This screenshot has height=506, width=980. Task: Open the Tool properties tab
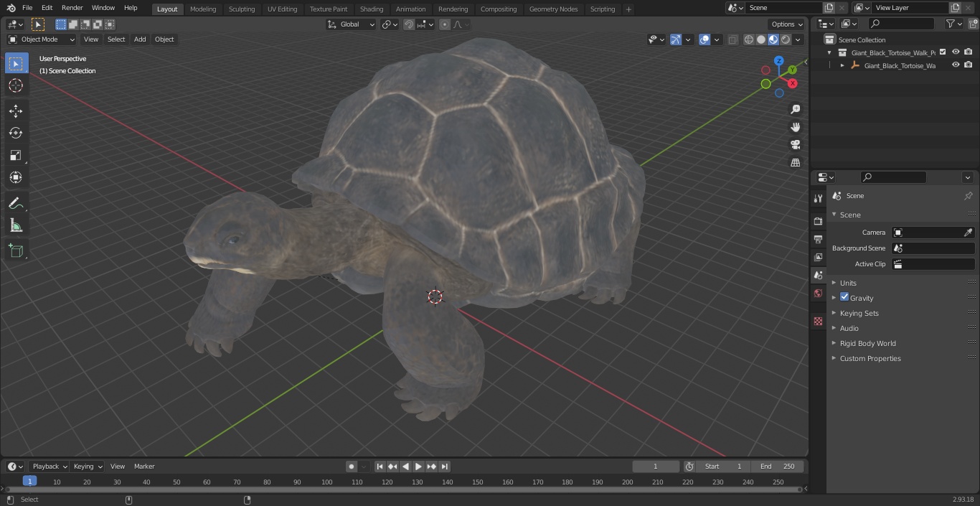pyautogui.click(x=818, y=198)
